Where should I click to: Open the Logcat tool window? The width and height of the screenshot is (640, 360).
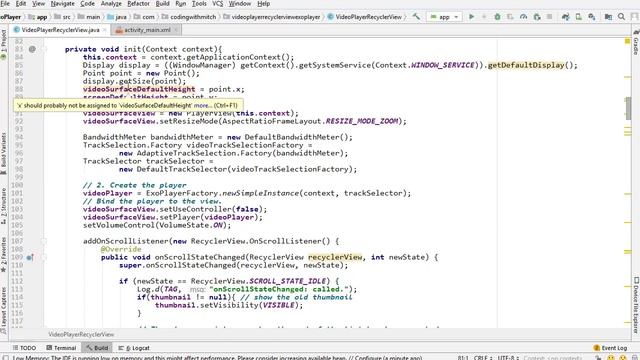[x=134, y=348]
